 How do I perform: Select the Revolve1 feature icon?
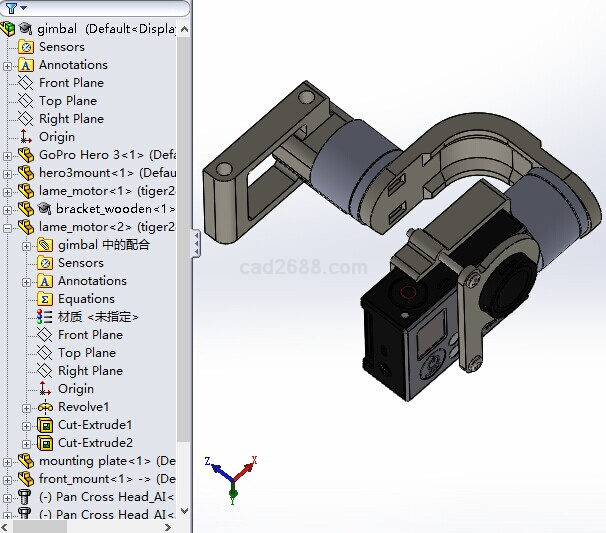[45, 407]
